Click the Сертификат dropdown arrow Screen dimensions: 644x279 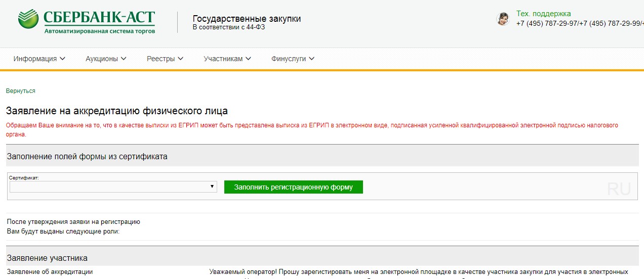[x=212, y=187]
